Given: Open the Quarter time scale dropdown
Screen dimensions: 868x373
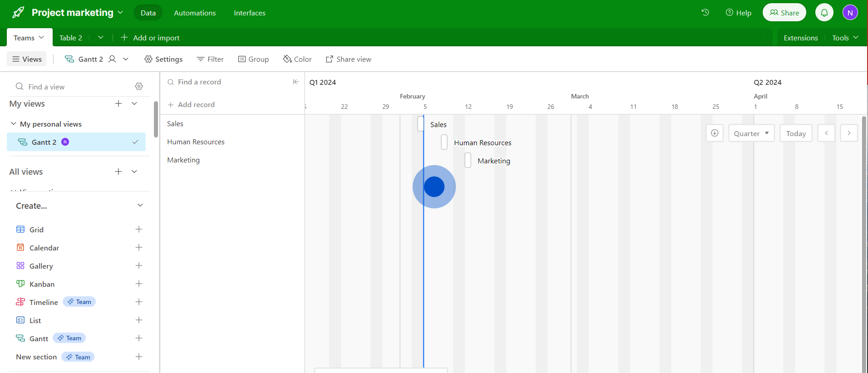Looking at the screenshot, I should pos(751,133).
